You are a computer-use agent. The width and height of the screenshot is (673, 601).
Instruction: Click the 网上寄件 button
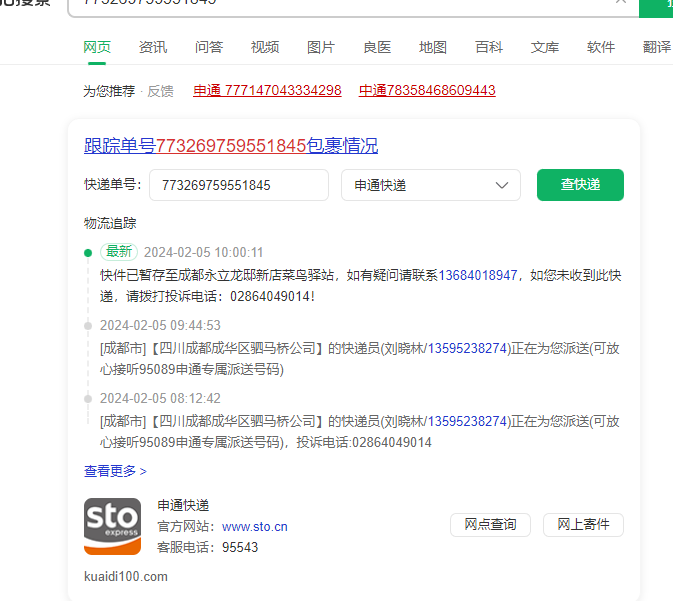(583, 525)
